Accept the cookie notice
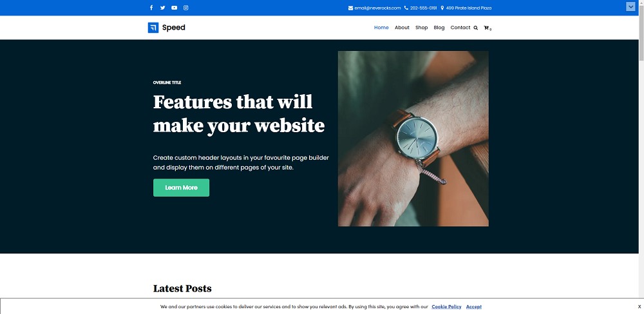This screenshot has height=314, width=644. (473, 307)
